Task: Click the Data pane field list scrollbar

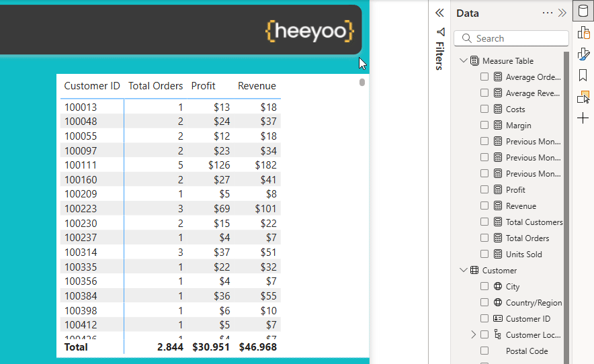Action: (566, 208)
